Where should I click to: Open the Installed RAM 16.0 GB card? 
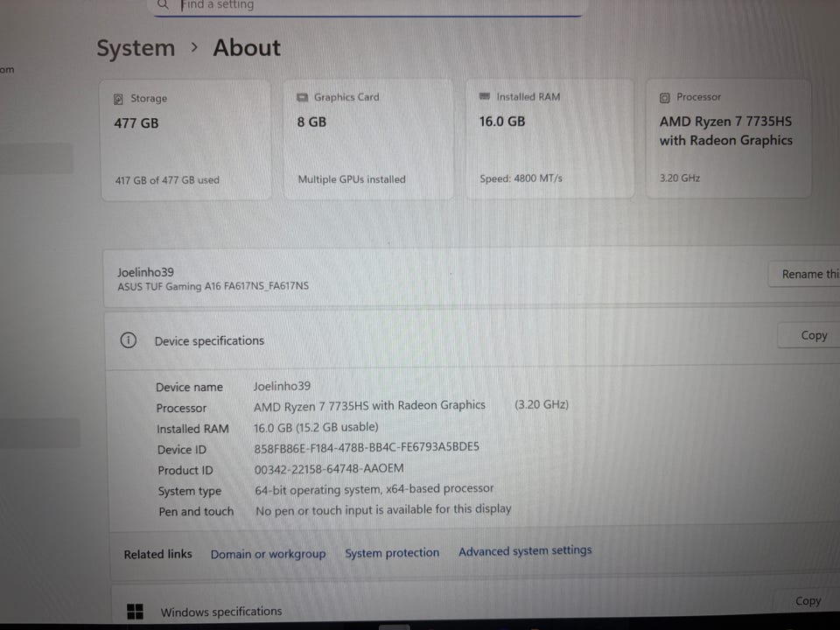click(549, 139)
